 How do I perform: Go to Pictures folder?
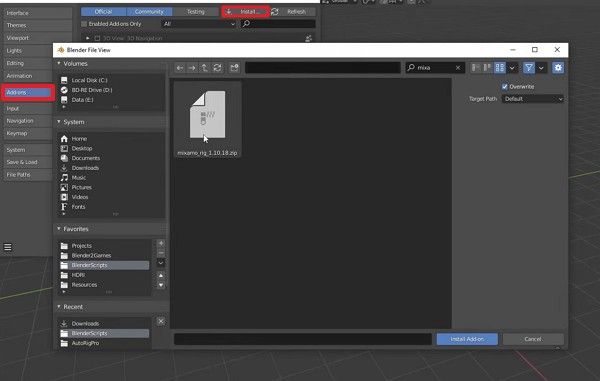(81, 187)
